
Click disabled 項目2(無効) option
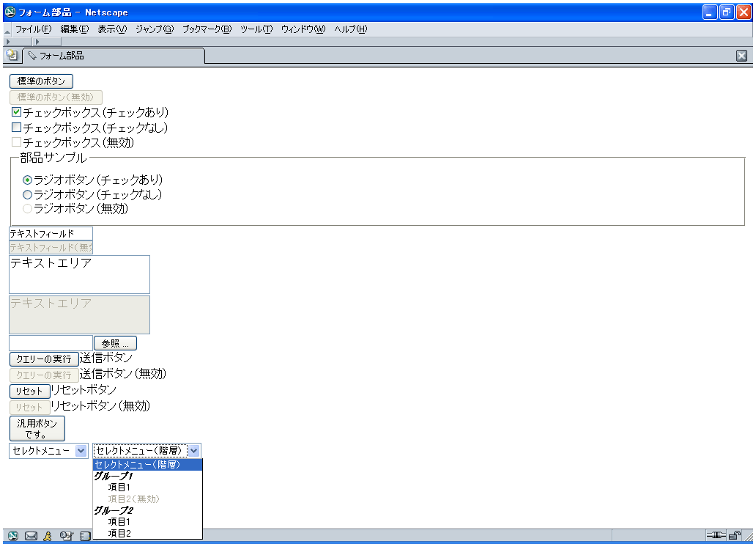[147, 499]
